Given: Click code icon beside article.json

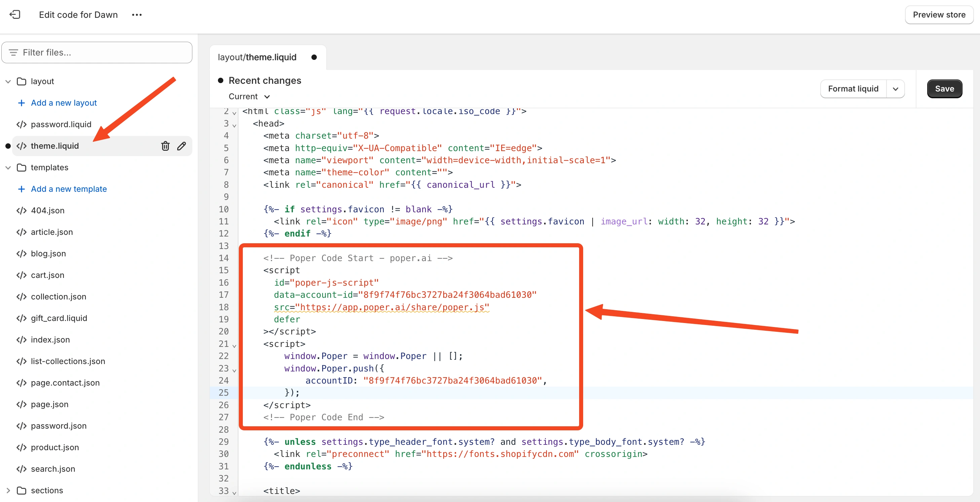Looking at the screenshot, I should 22,232.
